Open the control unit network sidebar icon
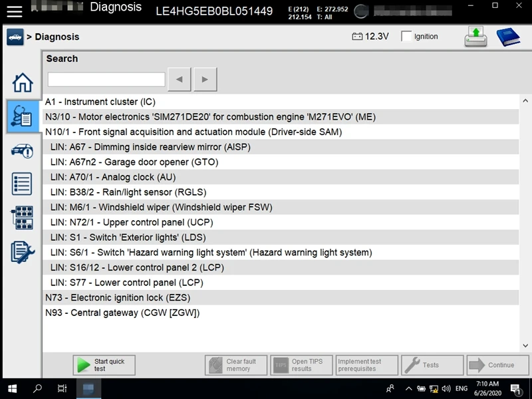Image resolution: width=532 pixels, height=399 pixels. pyautogui.click(x=22, y=217)
